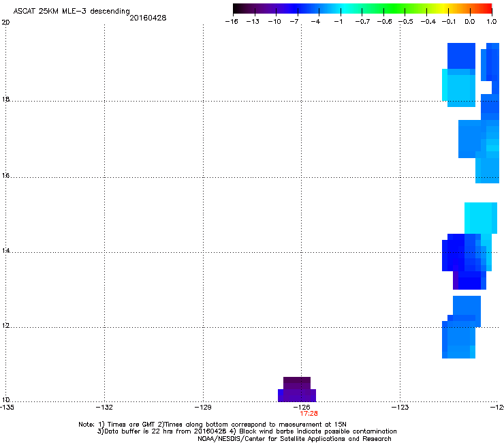Click the title 'ASCAT 25KM MLE-3 descending'
This screenshot has width=504, height=443.
coord(72,12)
